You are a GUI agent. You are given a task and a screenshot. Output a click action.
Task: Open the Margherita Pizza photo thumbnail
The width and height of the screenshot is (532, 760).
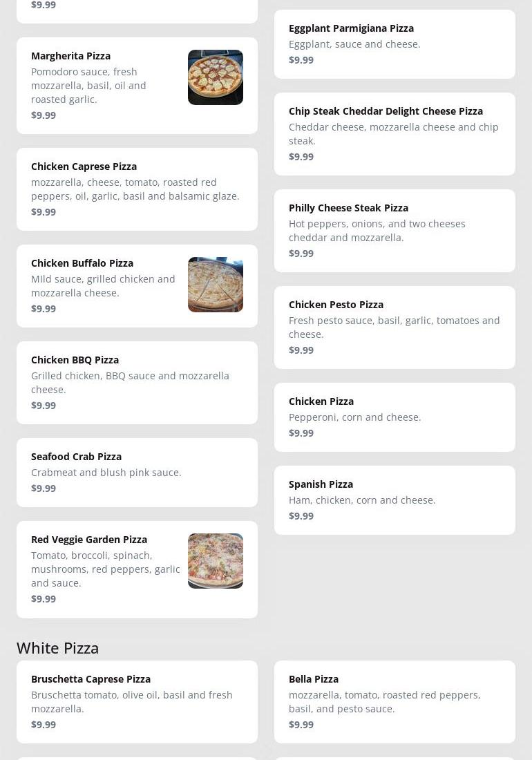point(215,77)
